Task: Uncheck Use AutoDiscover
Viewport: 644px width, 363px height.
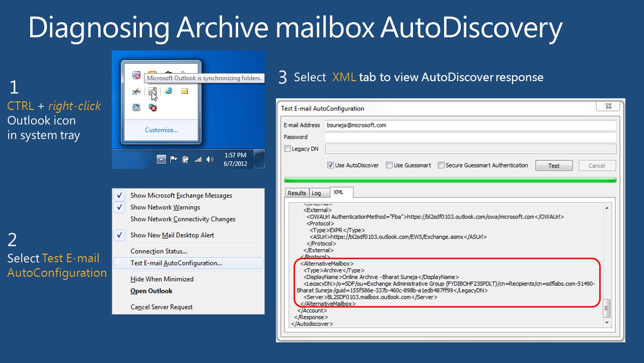Action: pos(330,165)
